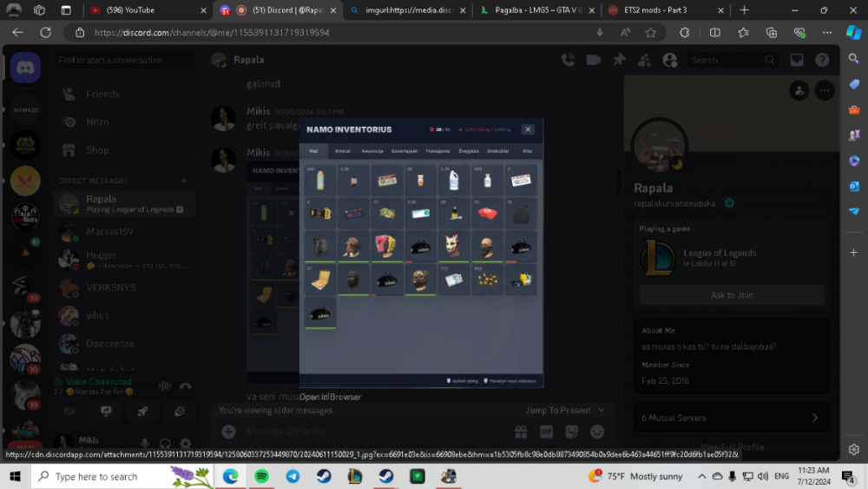
Task: Open the sticker picker
Action: [x=572, y=432]
